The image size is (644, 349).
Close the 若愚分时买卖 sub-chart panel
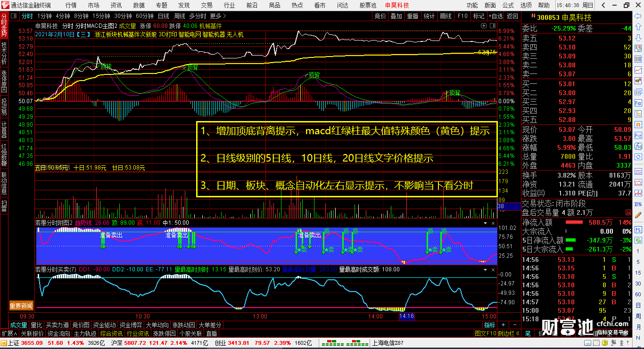coord(494,269)
